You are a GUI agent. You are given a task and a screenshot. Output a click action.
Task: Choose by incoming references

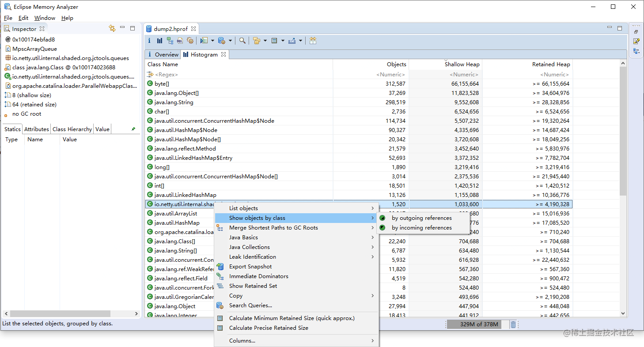[x=423, y=228]
